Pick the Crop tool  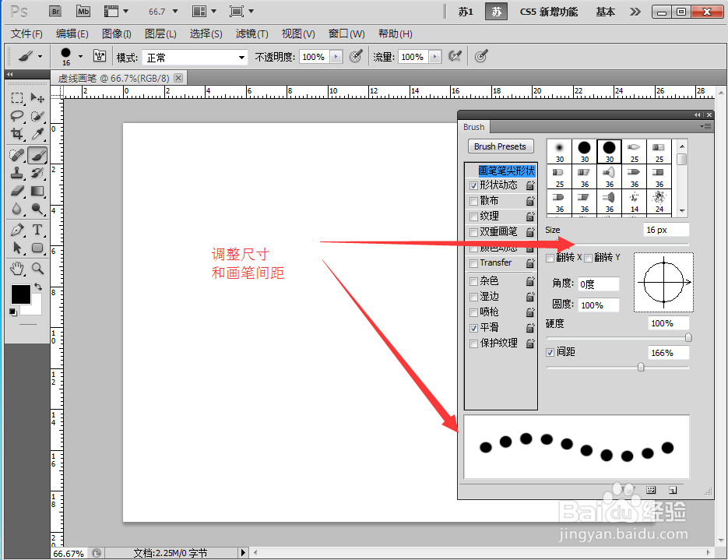click(x=17, y=134)
